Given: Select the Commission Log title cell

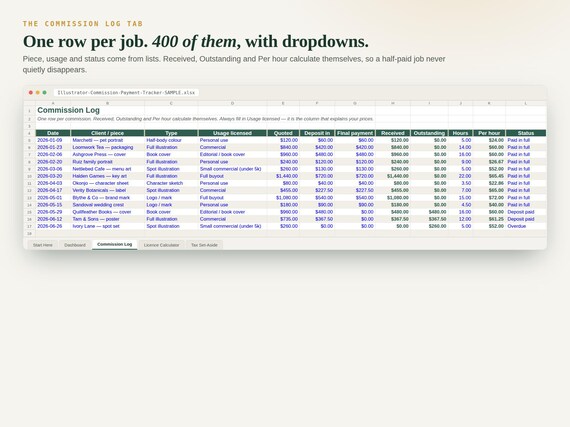Looking at the screenshot, I should (x=68, y=110).
